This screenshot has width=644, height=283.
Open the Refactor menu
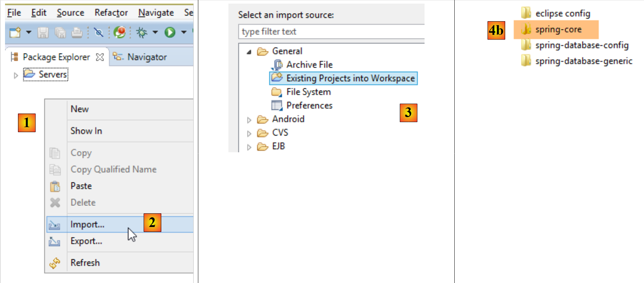[111, 13]
